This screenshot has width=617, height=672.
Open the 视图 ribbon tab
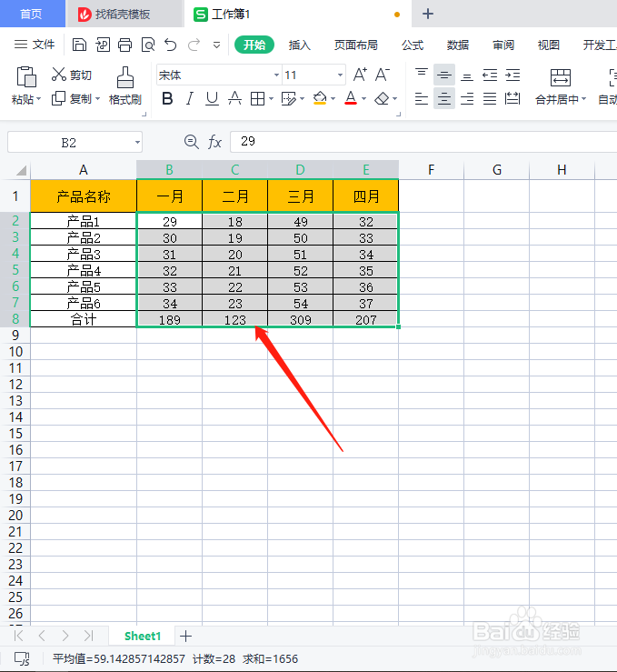coord(549,45)
